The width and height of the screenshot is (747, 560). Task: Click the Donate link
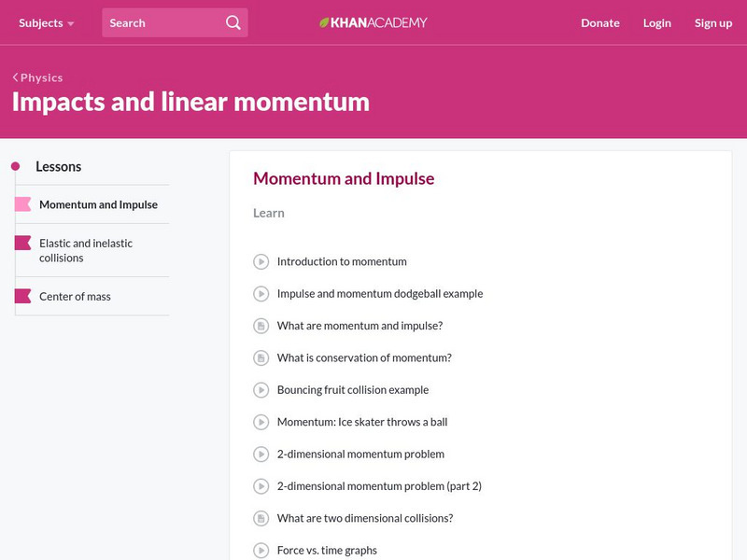click(x=599, y=23)
